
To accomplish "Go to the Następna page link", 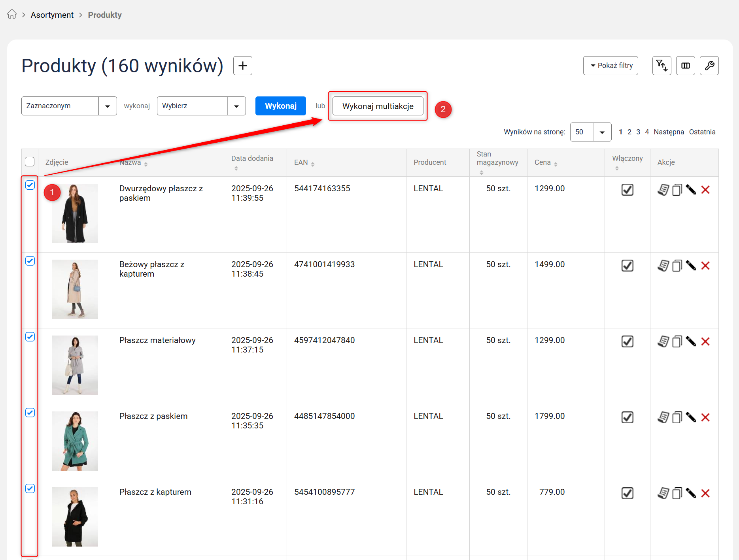I will click(668, 132).
